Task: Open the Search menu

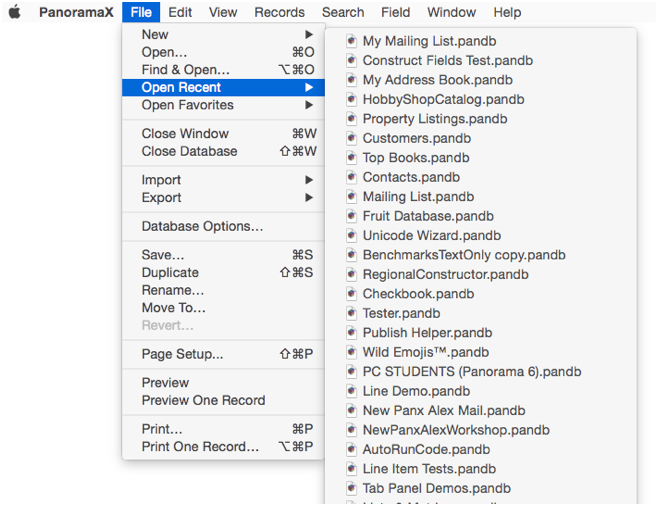Action: click(x=343, y=12)
